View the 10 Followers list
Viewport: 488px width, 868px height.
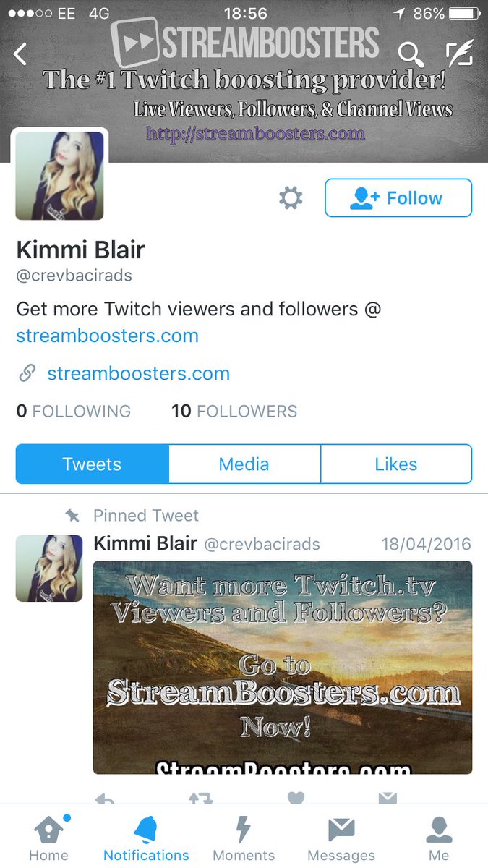(x=234, y=411)
